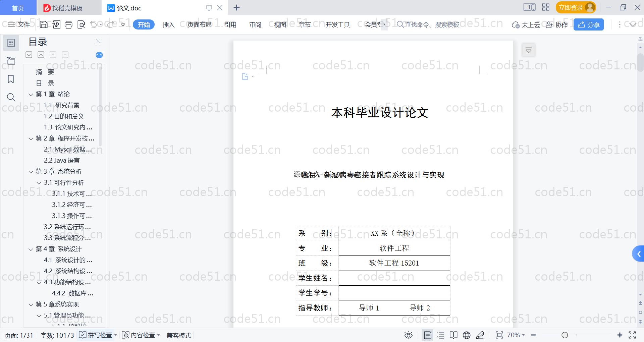Select the 开始 ribbon tab
Image resolution: width=644 pixels, height=342 pixels.
point(144,24)
